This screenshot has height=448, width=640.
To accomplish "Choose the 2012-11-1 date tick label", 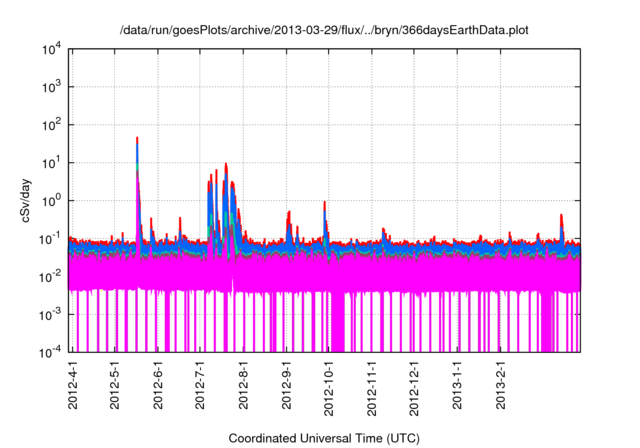I will pos(373,389).
